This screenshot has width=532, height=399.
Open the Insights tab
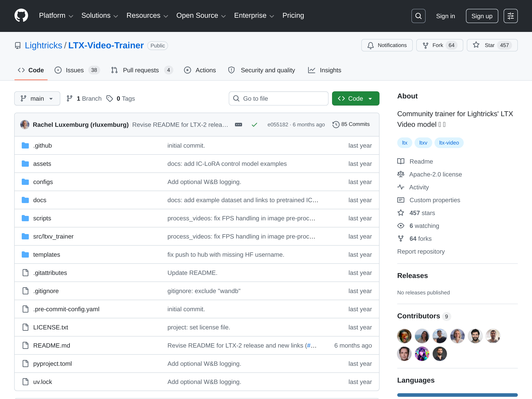325,70
